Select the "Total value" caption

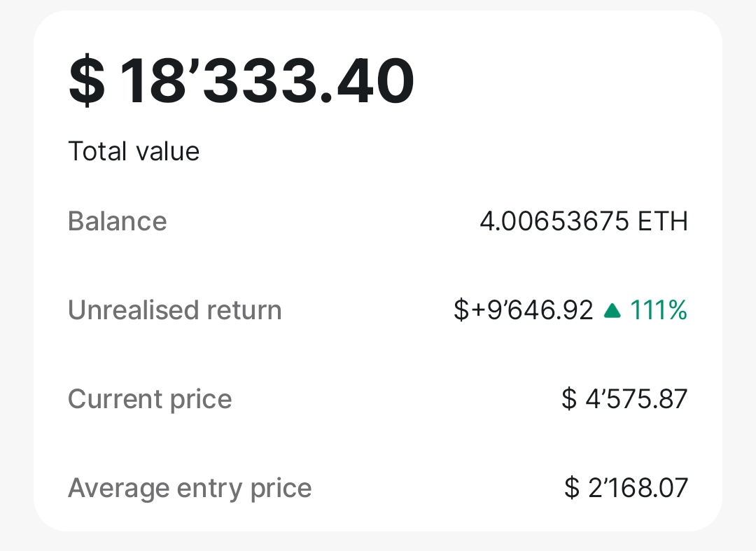134,151
